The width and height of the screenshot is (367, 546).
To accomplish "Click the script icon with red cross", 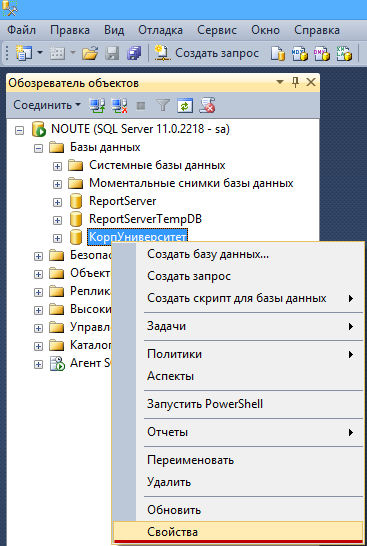I will [207, 105].
